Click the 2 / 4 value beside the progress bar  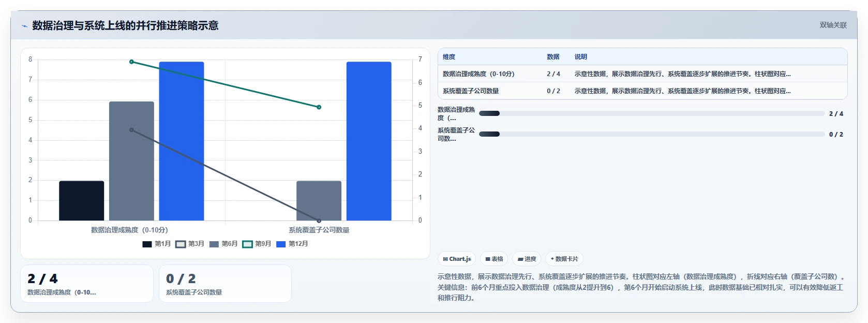pos(836,113)
